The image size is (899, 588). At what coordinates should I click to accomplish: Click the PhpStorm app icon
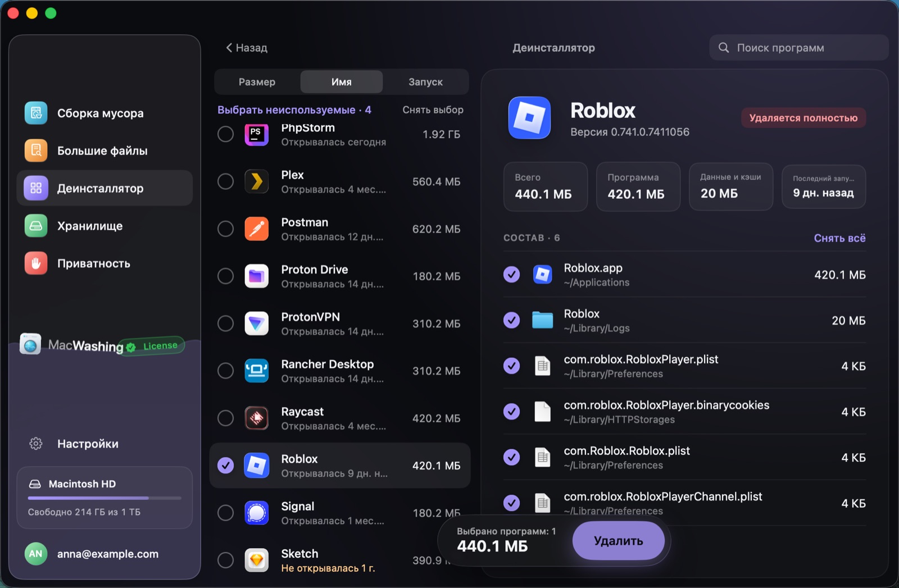[x=257, y=134]
